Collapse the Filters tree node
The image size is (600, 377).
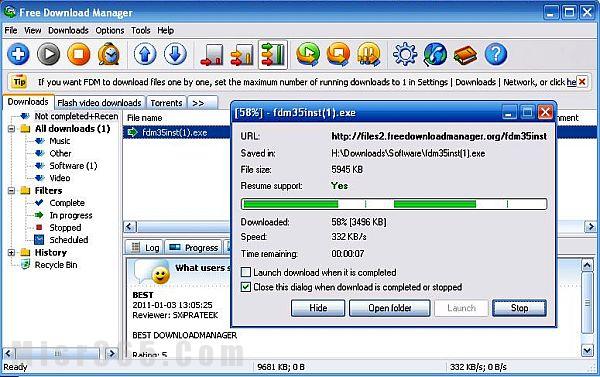pos(11,190)
